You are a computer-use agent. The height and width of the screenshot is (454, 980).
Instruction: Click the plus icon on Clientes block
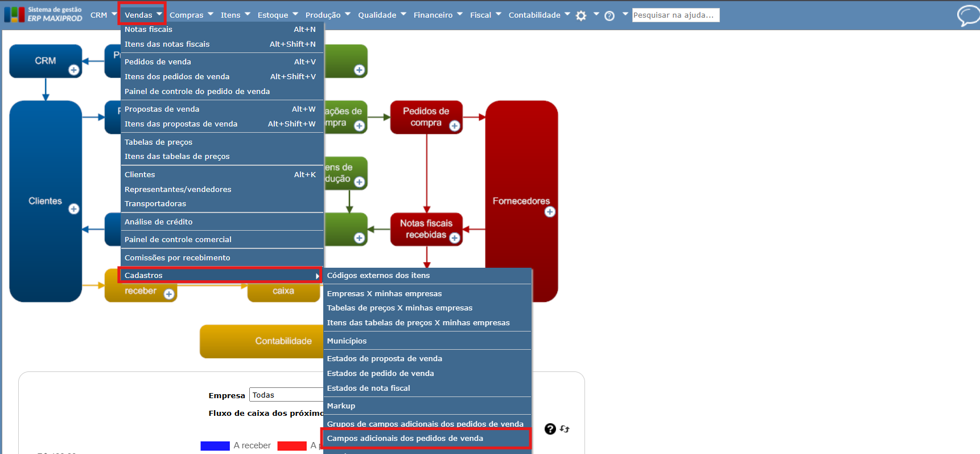pyautogui.click(x=74, y=209)
